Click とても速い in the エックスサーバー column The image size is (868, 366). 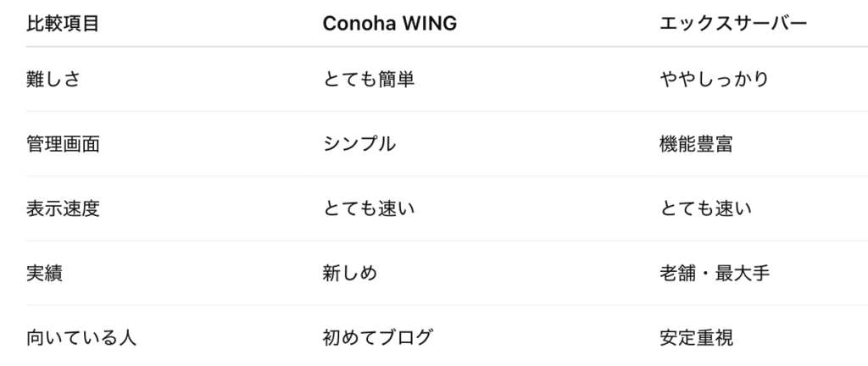705,208
